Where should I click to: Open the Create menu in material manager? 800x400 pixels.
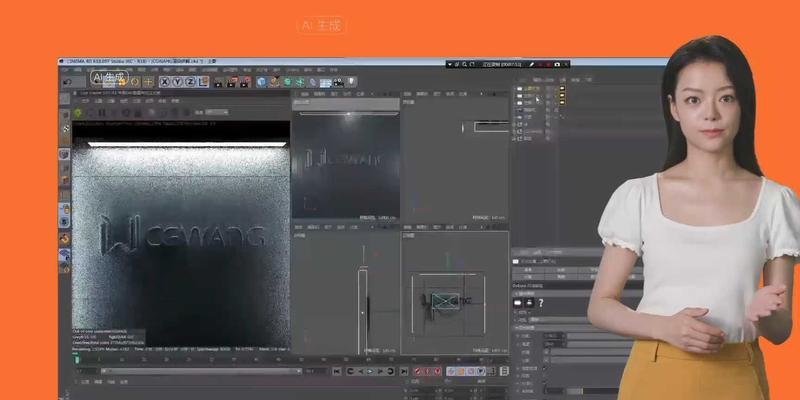click(85, 382)
